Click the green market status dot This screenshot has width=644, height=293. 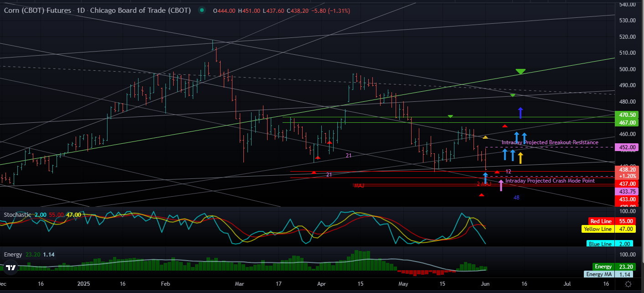(201, 11)
